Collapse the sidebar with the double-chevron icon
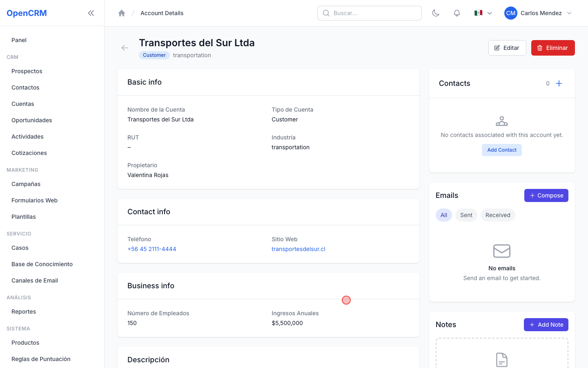Screen dimensions: 588x368 click(91, 13)
